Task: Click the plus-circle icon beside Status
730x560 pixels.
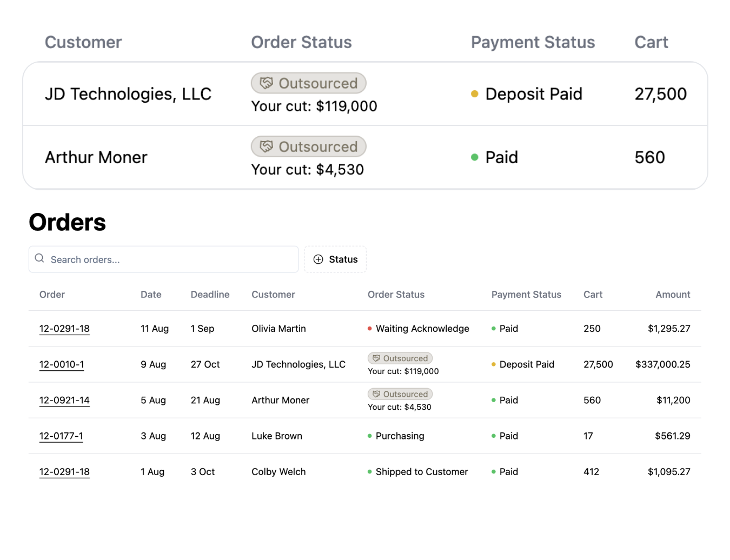Action: pyautogui.click(x=318, y=259)
